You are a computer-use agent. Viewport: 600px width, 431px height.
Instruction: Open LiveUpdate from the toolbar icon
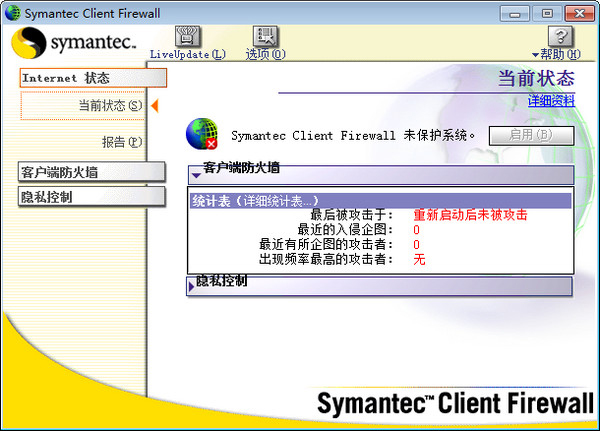(x=187, y=36)
